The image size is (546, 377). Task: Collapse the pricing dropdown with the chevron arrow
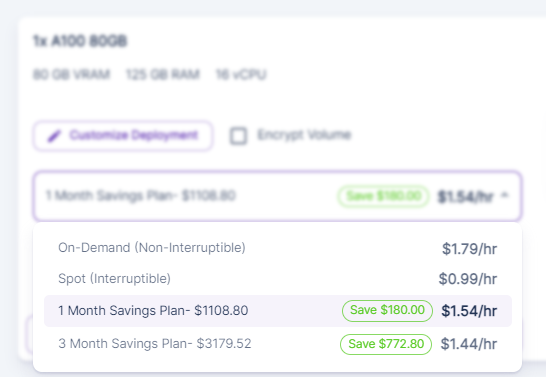pos(505,195)
